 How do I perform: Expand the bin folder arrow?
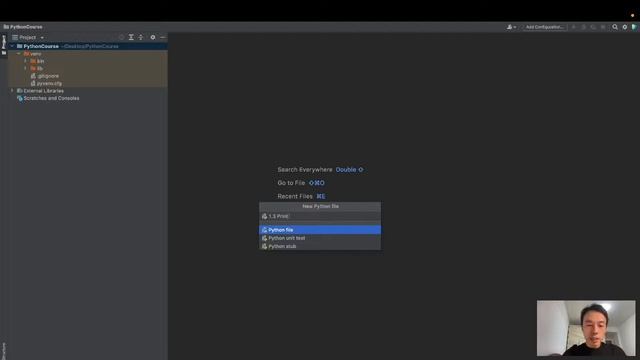(26, 61)
